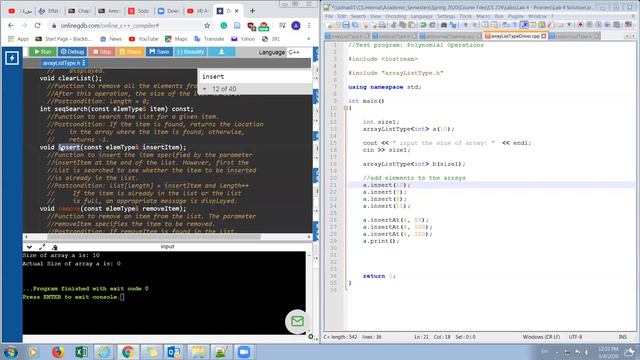This screenshot has height=360, width=640.
Task: Open Chrome from the taskbar
Action: click(128, 352)
